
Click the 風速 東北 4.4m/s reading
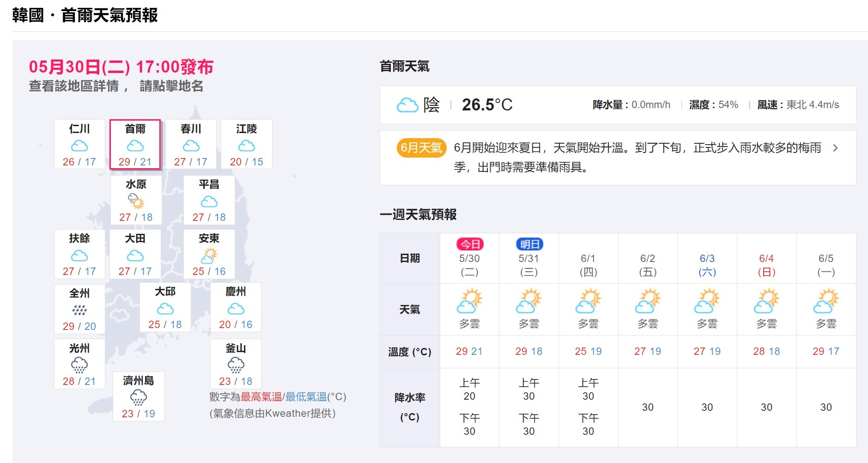pyautogui.click(x=798, y=105)
